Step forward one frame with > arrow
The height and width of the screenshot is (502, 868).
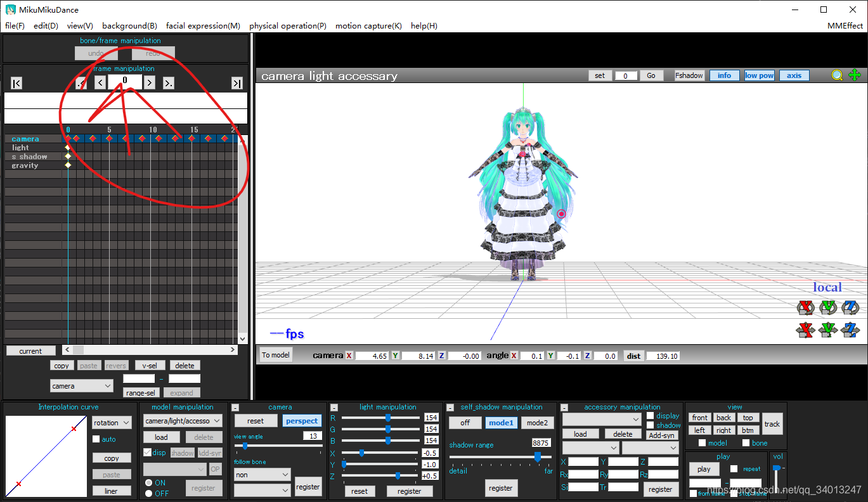pos(150,82)
